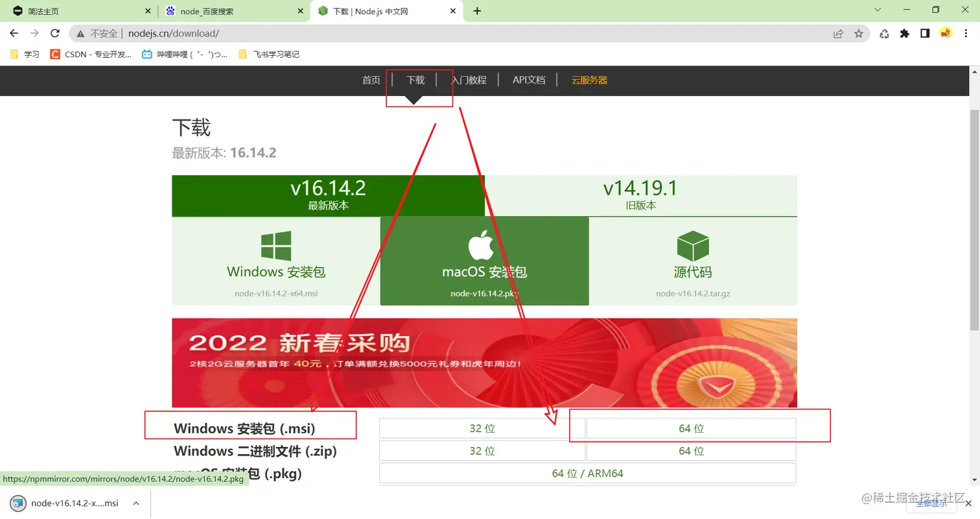Viewport: 980px width, 519px height.
Task: Open the user profile avatar
Action: click(946, 33)
